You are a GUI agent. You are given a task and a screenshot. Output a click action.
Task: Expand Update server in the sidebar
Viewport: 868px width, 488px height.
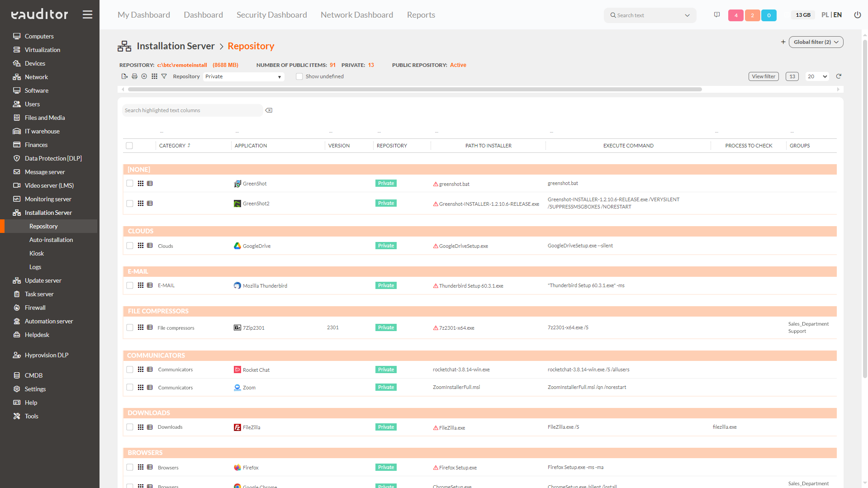[43, 280]
